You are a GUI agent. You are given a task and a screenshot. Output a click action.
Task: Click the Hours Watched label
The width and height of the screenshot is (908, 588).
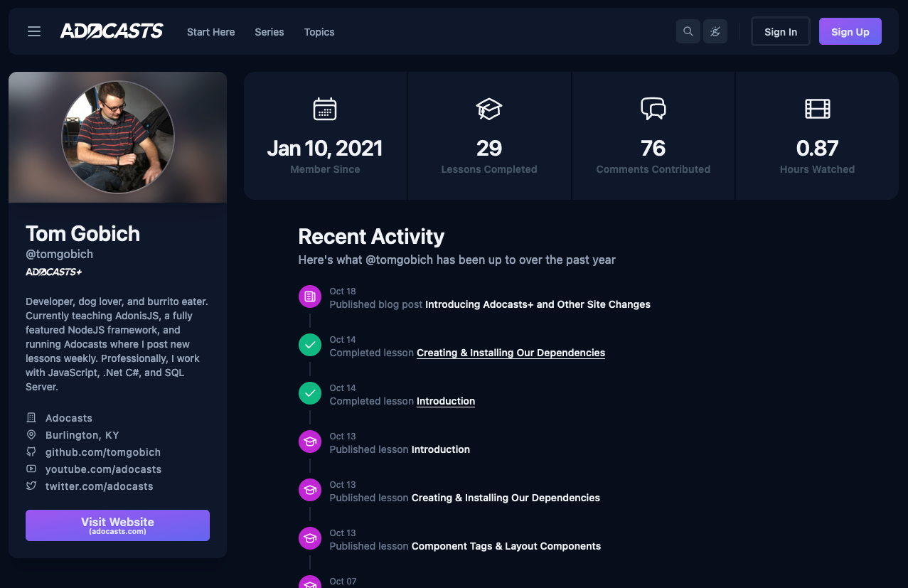click(x=818, y=169)
